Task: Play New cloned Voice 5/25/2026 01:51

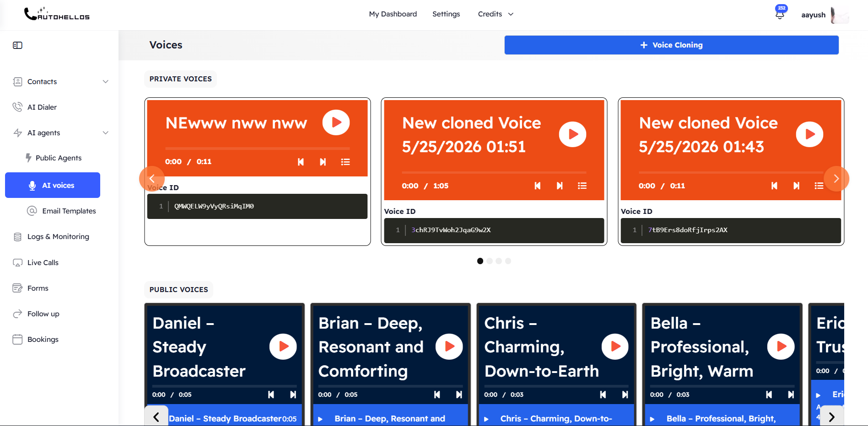Action: [572, 134]
